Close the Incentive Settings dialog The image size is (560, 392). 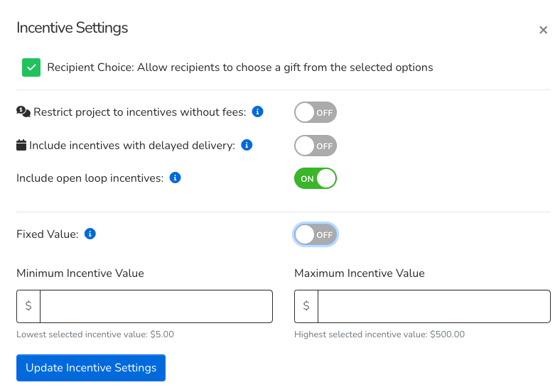(543, 30)
